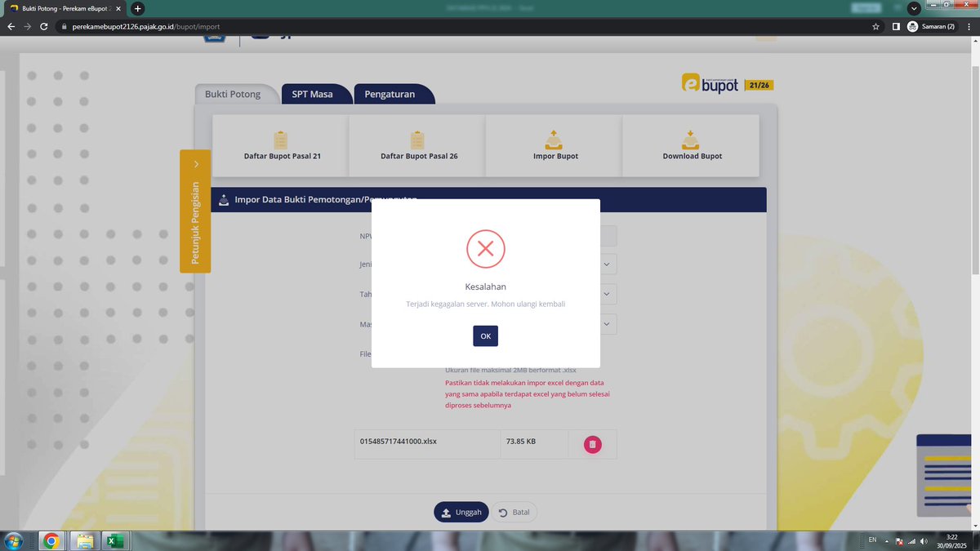Click the Unggah upload button

[x=461, y=513]
